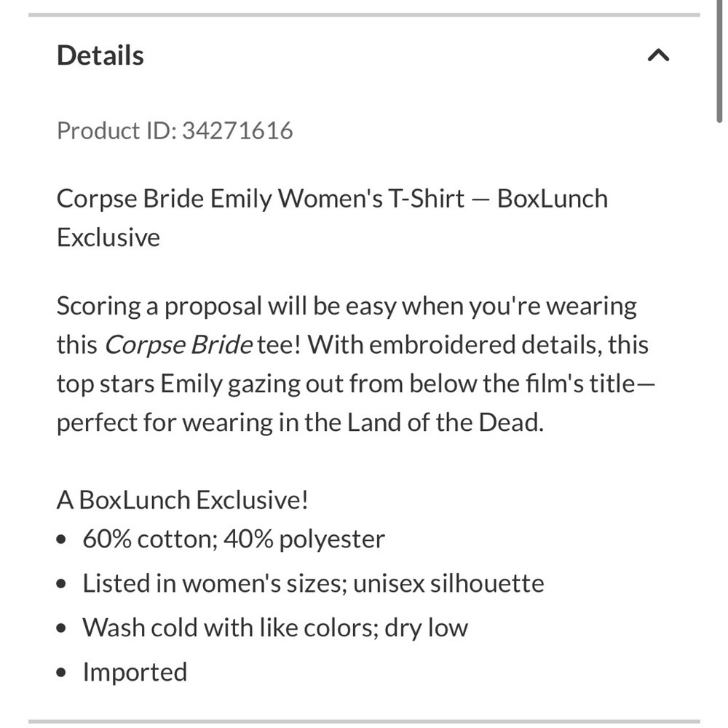Select the "unisex silhouette" sizing bullet text

point(448,584)
